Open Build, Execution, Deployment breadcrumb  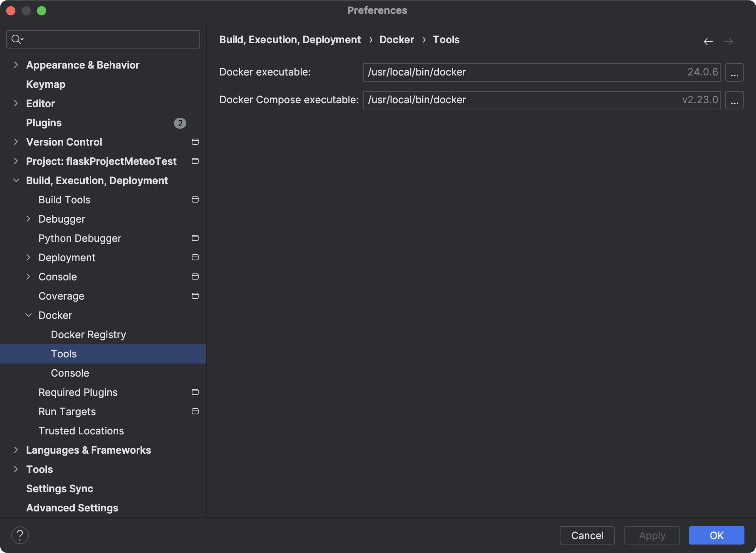click(x=290, y=39)
